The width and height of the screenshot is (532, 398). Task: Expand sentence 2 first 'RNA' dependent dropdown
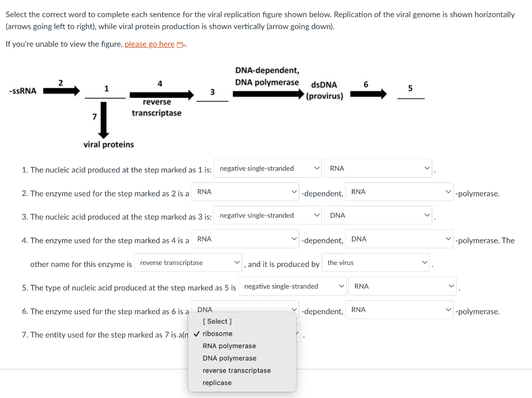pyautogui.click(x=245, y=192)
